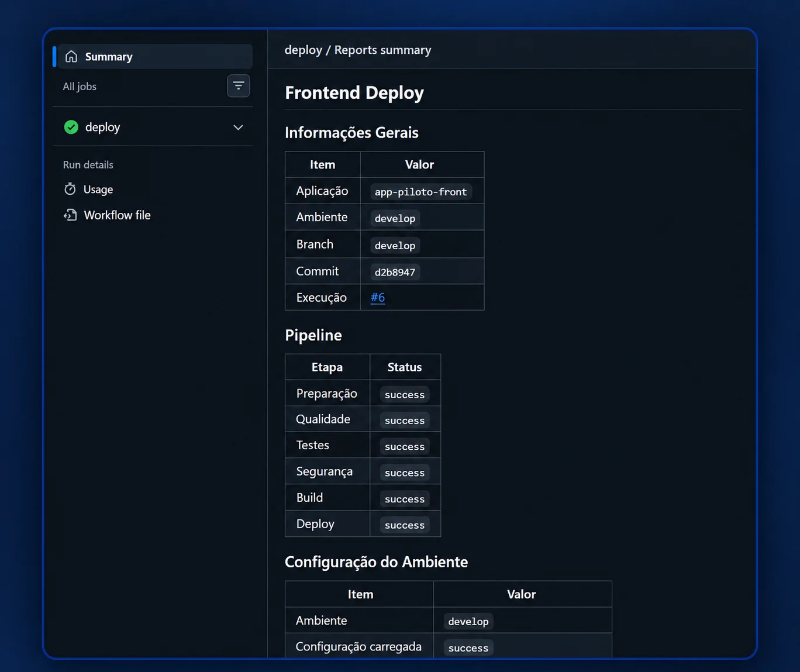Click the All jobs label

tap(80, 87)
